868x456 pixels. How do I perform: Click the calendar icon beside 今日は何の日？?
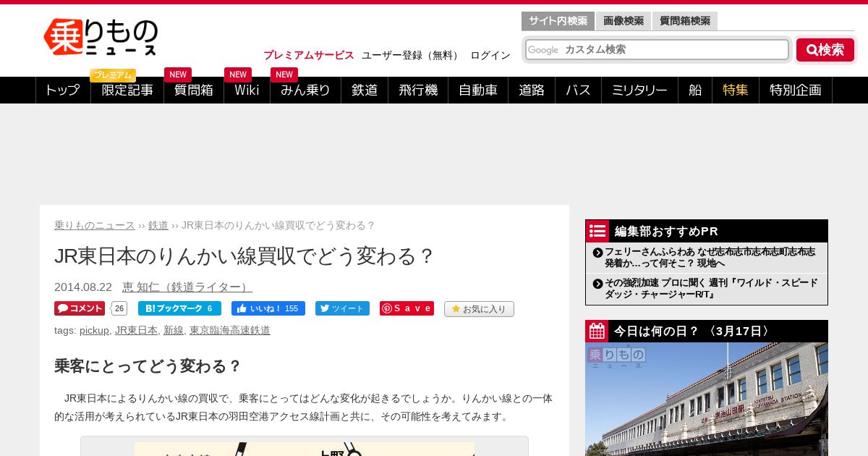tap(597, 332)
